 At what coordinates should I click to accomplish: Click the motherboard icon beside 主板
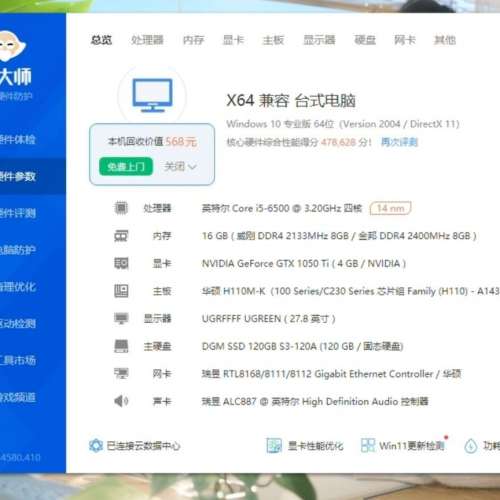(121, 291)
